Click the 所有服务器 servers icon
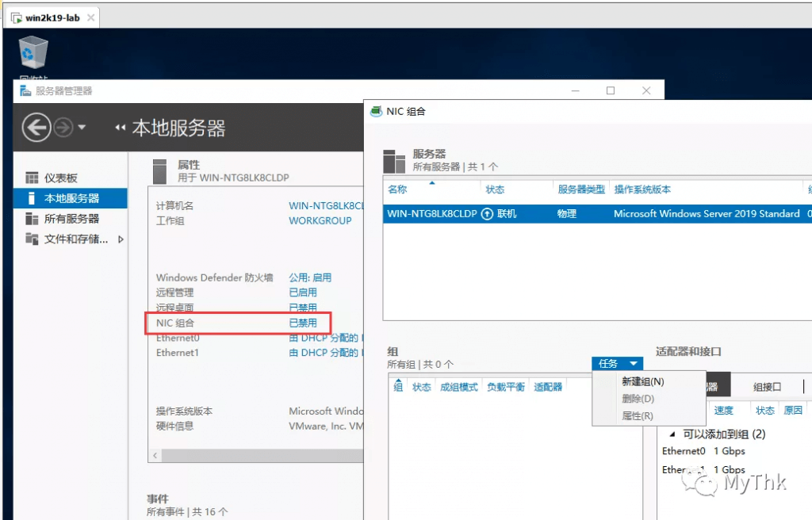The height and width of the screenshot is (520, 812). pos(32,219)
